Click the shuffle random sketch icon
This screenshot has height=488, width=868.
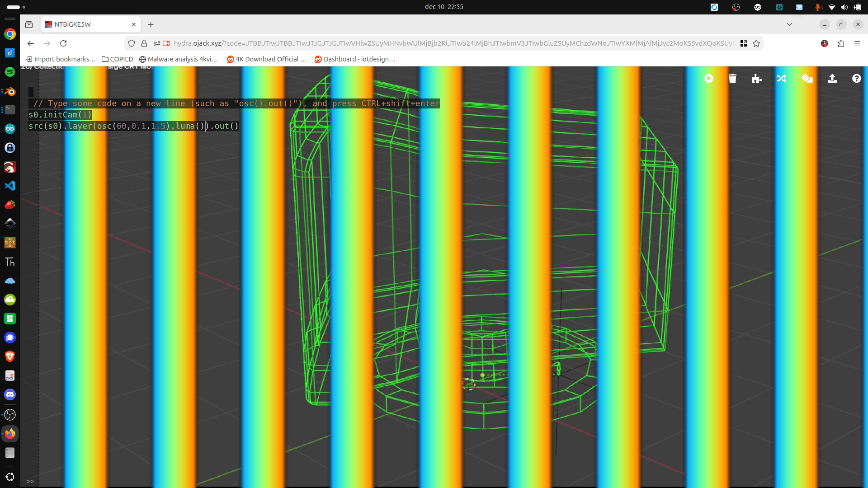[781, 79]
